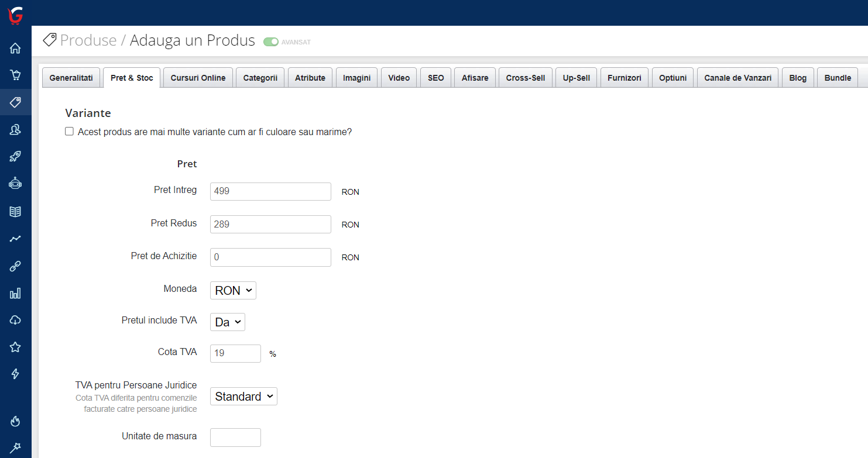868x458 pixels.
Task: Go to Produse via breadcrumb link
Action: [88, 40]
